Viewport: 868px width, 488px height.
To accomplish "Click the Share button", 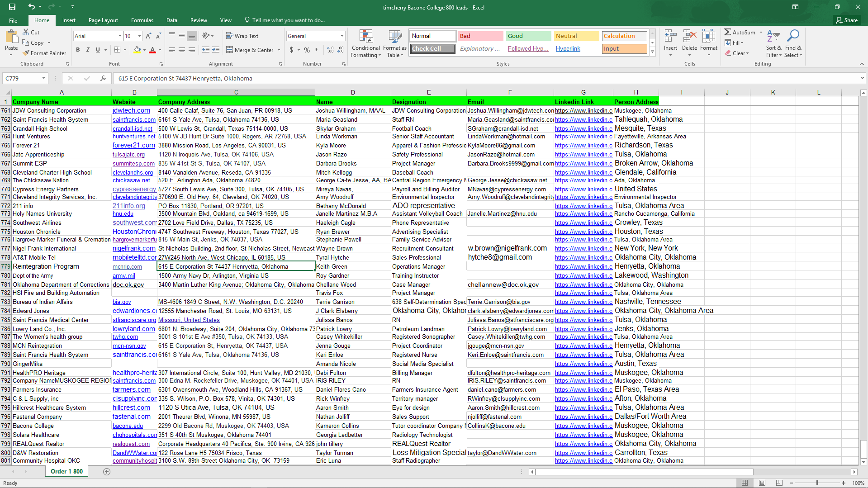I will coord(847,20).
